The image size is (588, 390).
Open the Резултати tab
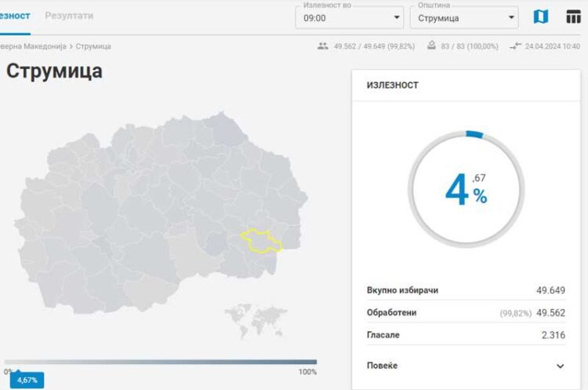point(69,16)
